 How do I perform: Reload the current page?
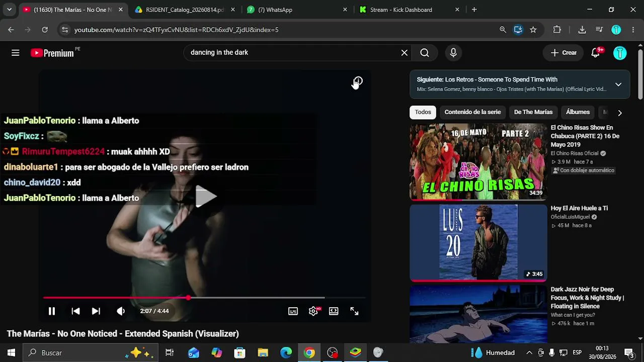click(x=45, y=30)
